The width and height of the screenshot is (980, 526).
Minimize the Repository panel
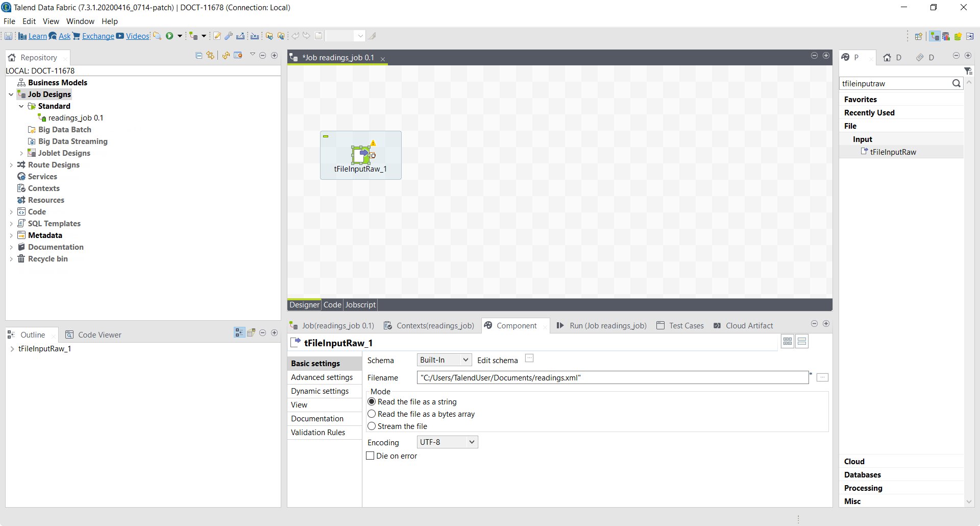pyautogui.click(x=263, y=55)
